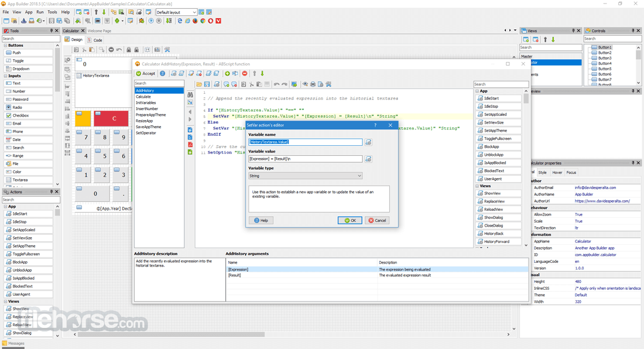The height and width of the screenshot is (349, 644).
Task: Open the File menu
Action: click(x=6, y=12)
